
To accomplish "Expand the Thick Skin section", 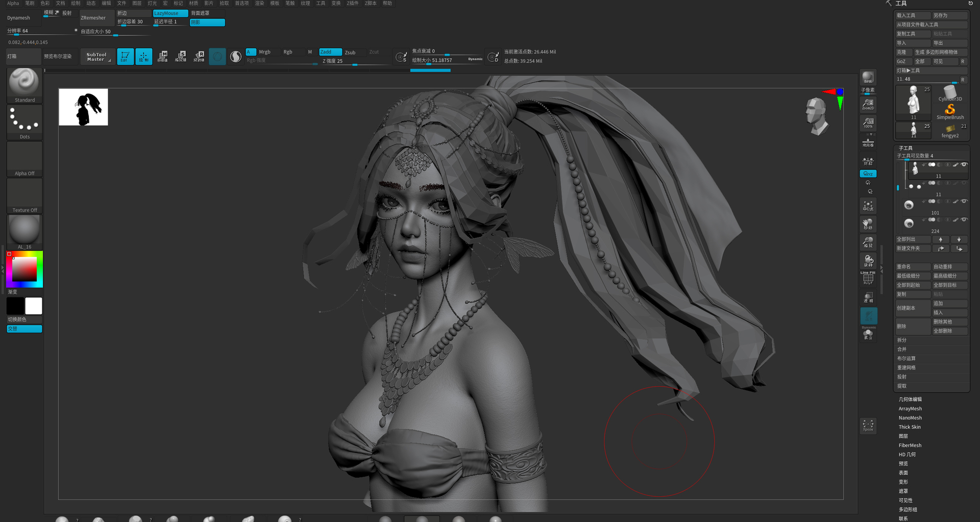I will point(910,427).
